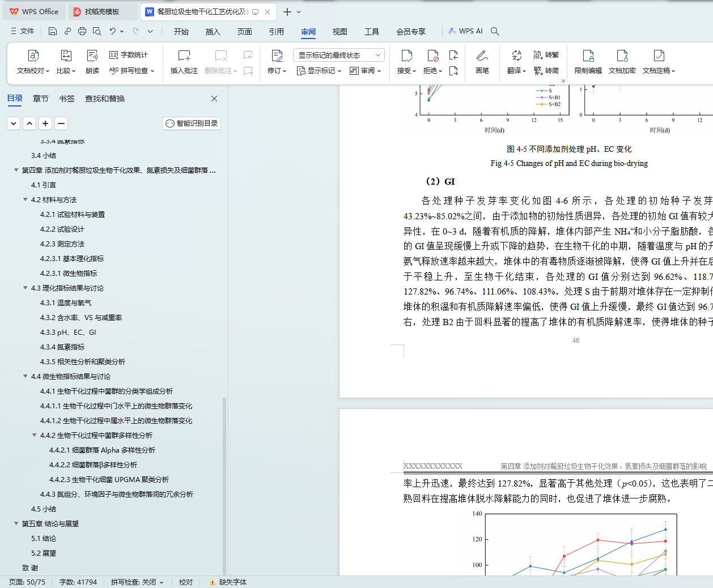Open 拼写检查 dropdown

pos(131,71)
